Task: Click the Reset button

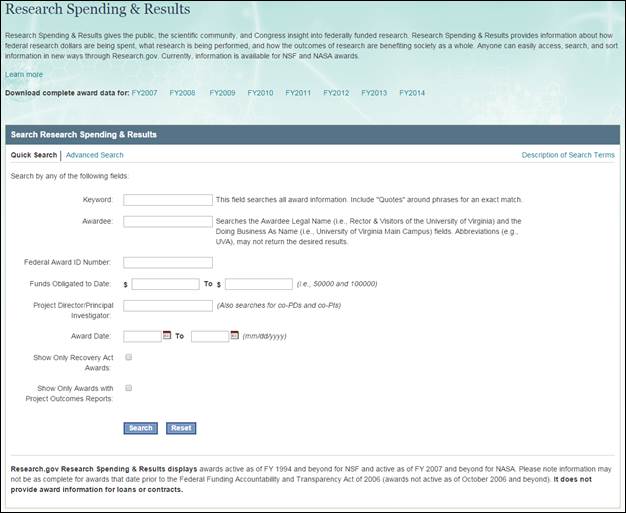Action: (x=181, y=428)
